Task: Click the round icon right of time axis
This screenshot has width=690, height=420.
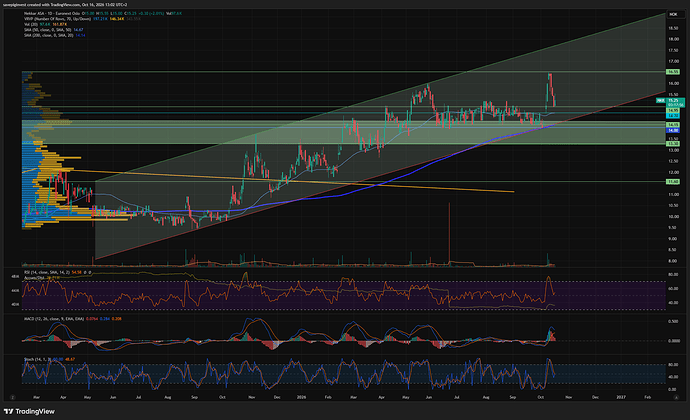Action: tap(676, 397)
